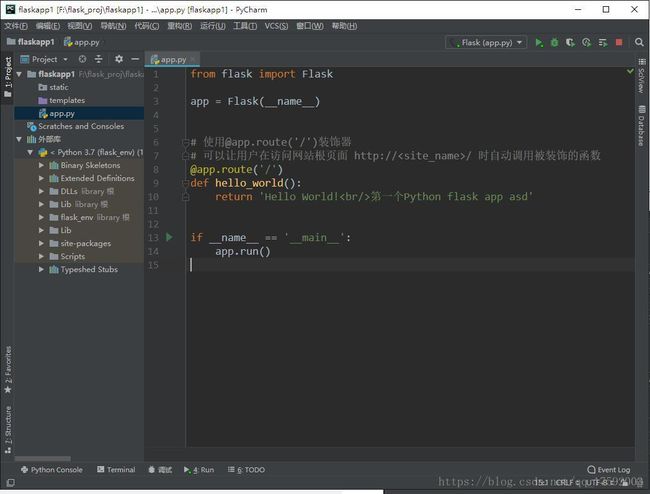Expand Binary Skeletons node

[41, 165]
